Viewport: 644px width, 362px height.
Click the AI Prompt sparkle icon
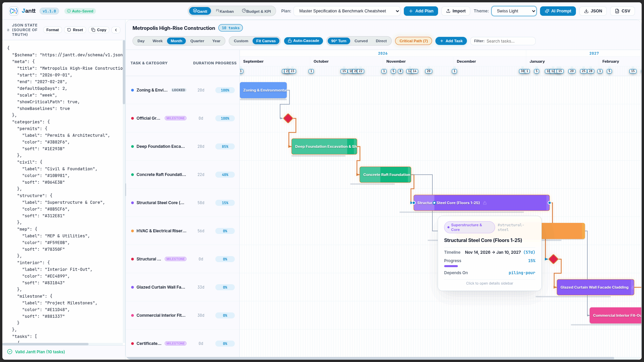(547, 11)
